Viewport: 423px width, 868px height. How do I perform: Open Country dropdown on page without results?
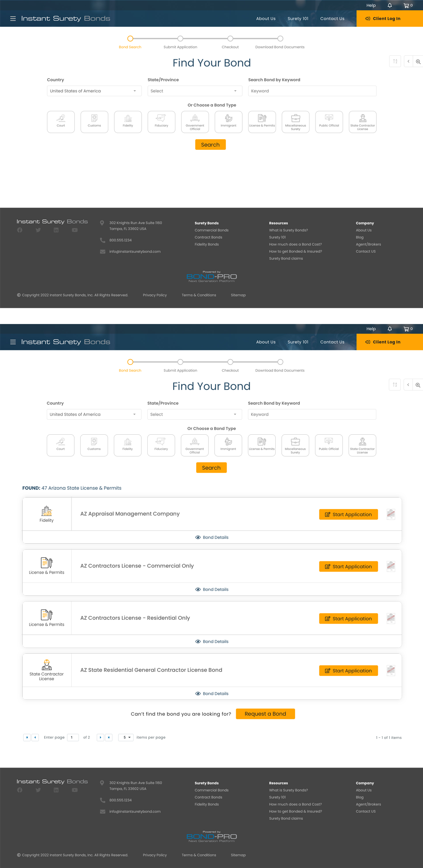(94, 91)
